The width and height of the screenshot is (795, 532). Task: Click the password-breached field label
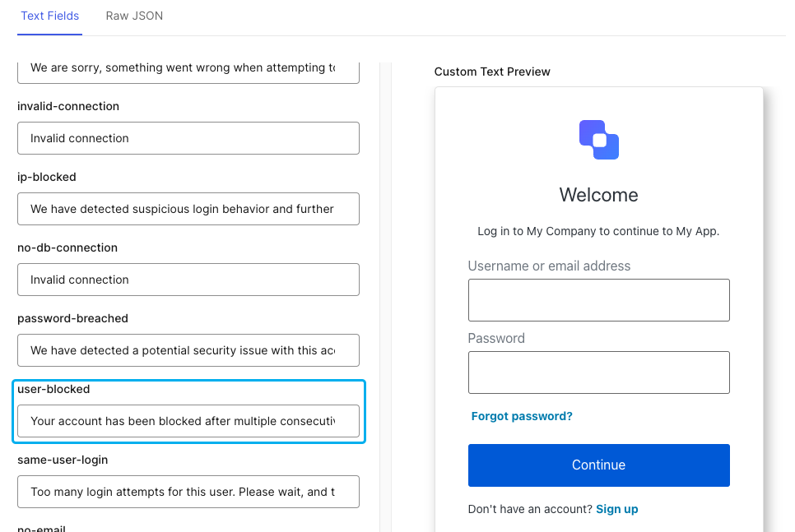click(x=72, y=318)
